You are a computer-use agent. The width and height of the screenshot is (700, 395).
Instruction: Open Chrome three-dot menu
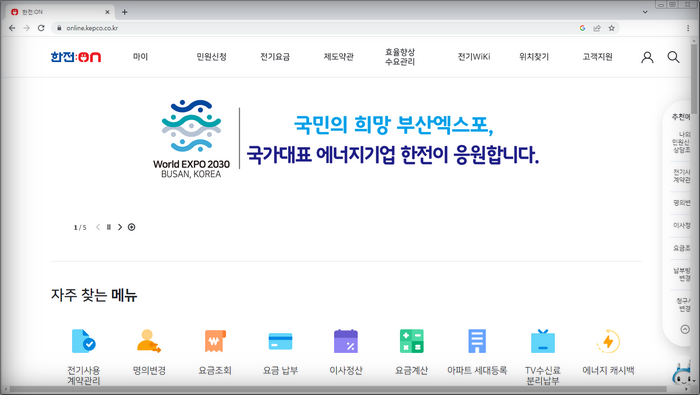688,28
